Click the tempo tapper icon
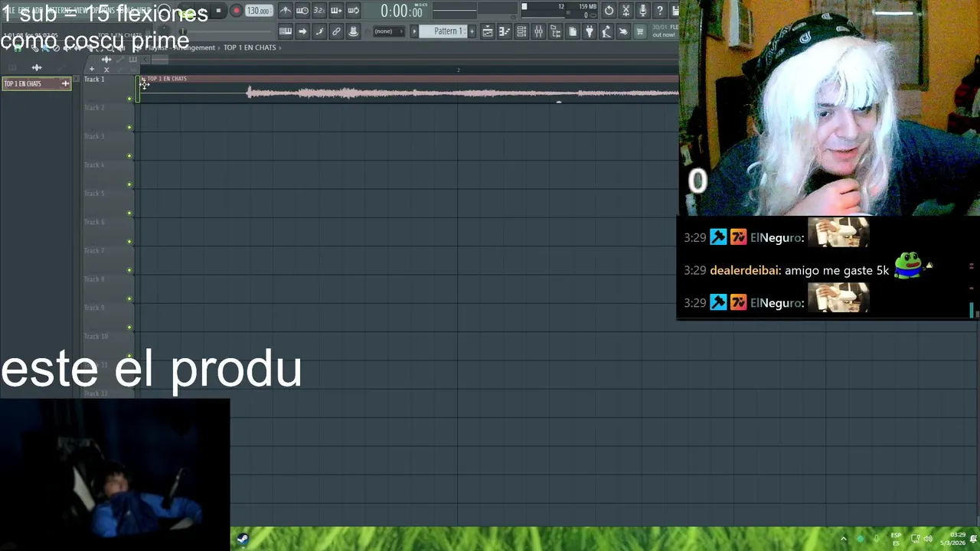Viewport: 980px width, 551px height. coord(606,31)
